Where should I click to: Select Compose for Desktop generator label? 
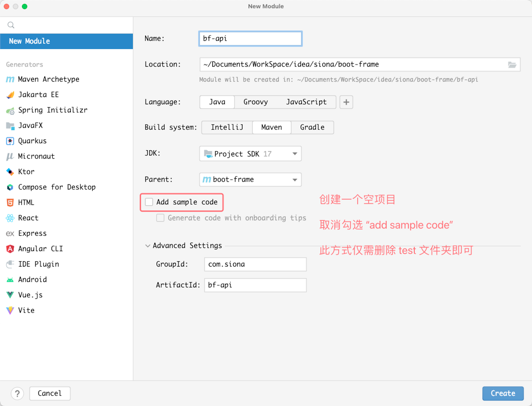coord(57,187)
